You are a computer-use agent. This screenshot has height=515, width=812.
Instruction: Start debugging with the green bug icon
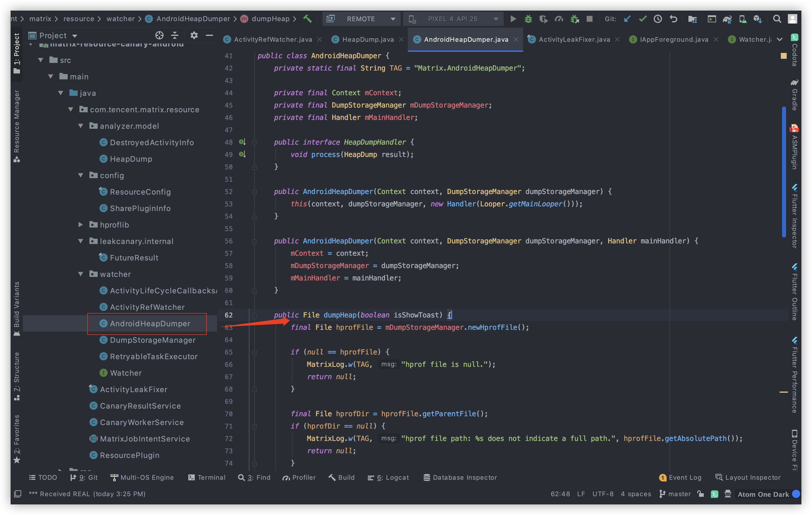point(528,19)
